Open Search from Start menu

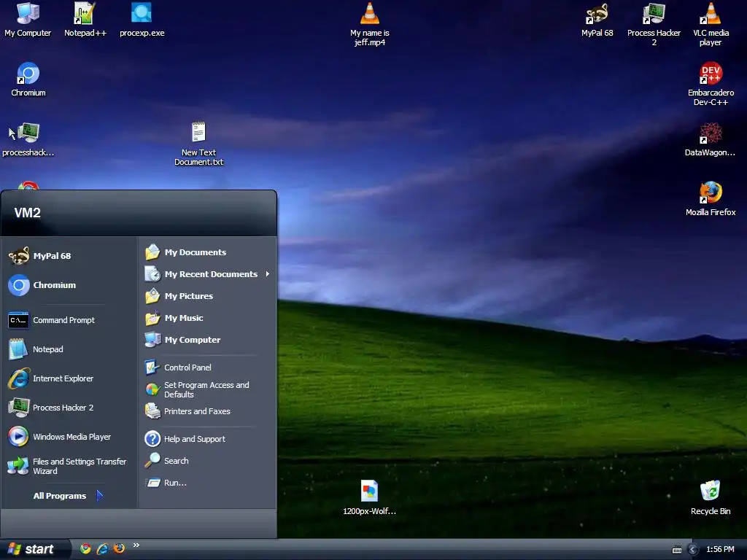(207, 461)
